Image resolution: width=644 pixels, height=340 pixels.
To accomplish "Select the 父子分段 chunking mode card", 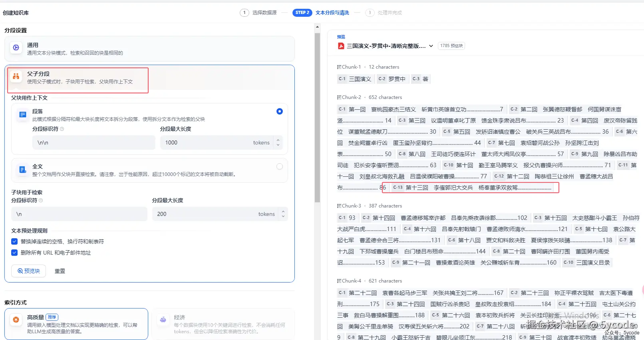I will (x=149, y=78).
